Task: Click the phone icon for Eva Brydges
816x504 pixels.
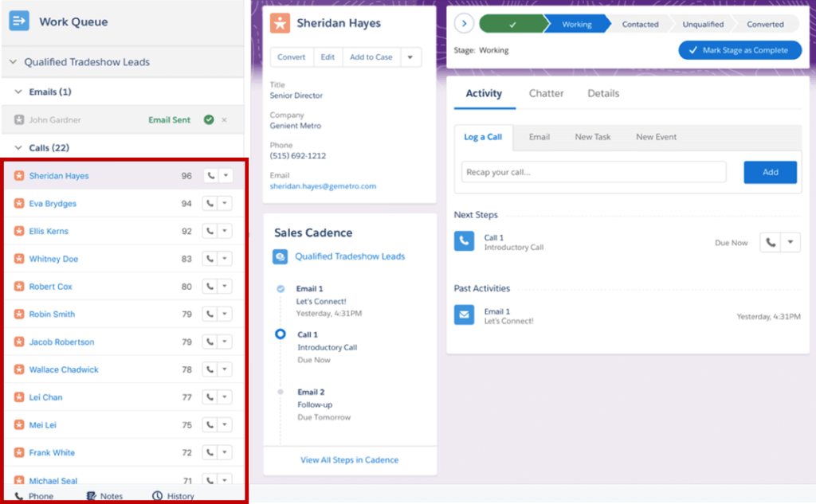Action: [x=210, y=204]
